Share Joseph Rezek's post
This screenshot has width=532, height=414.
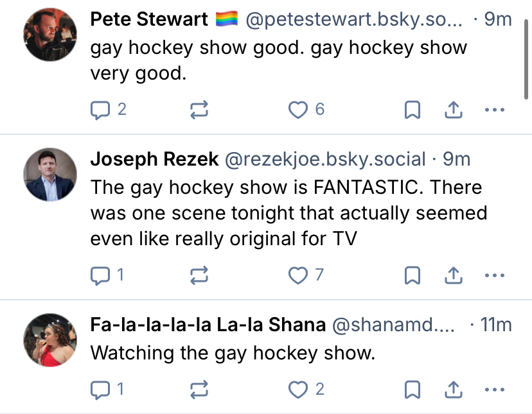coord(454,276)
